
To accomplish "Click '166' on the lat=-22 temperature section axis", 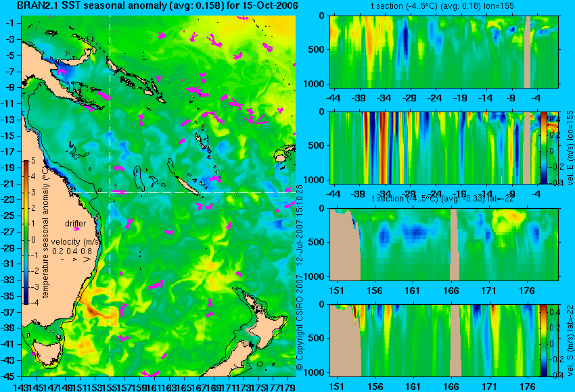I will coord(451,291).
